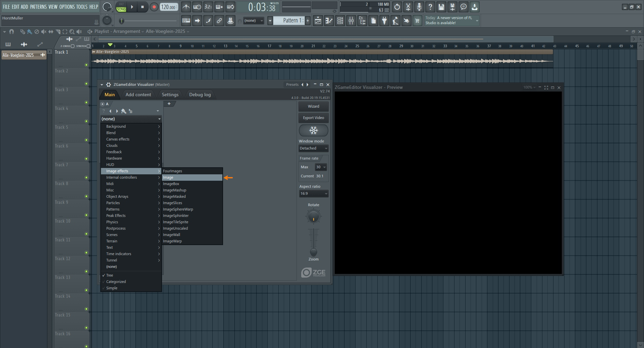Viewport: 644px width, 348px height.
Task: Open the FILE menu
Action: pos(6,7)
